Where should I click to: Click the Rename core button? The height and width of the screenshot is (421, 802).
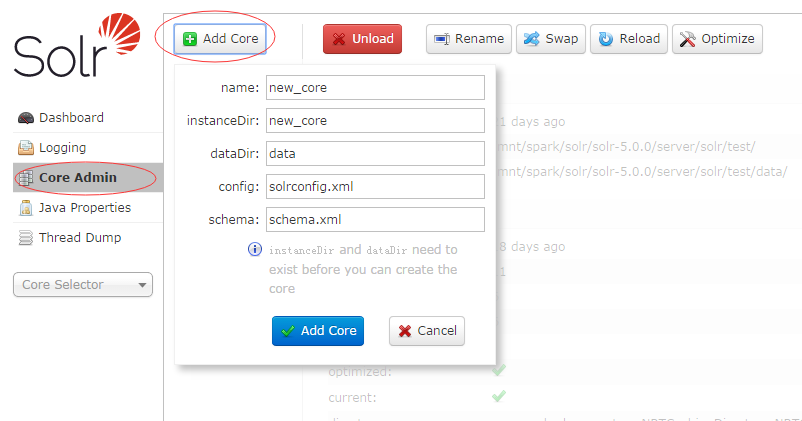469,39
